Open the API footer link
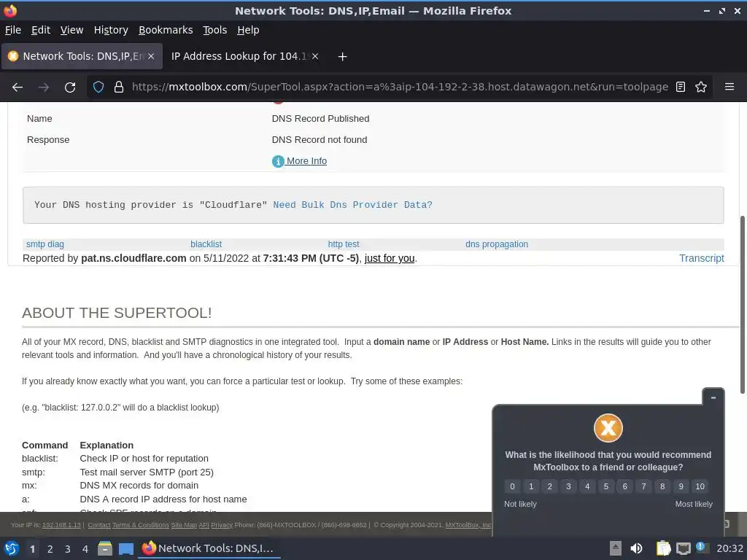 tap(204, 525)
